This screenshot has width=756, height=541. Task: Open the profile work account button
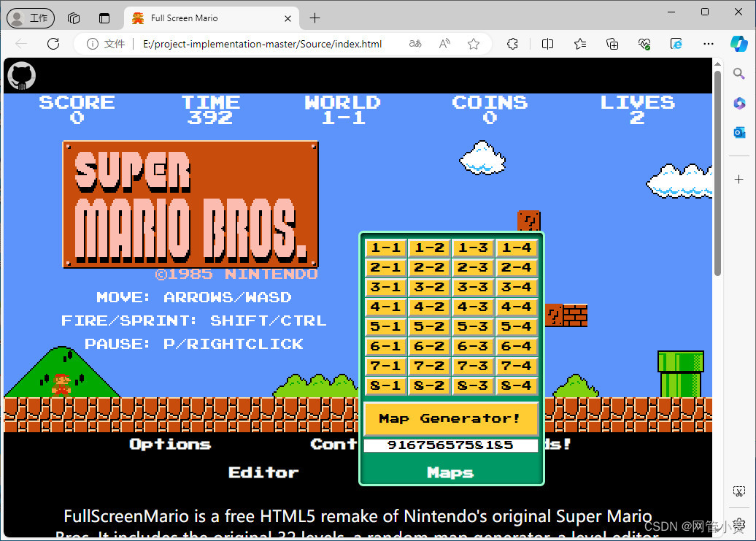tap(31, 18)
